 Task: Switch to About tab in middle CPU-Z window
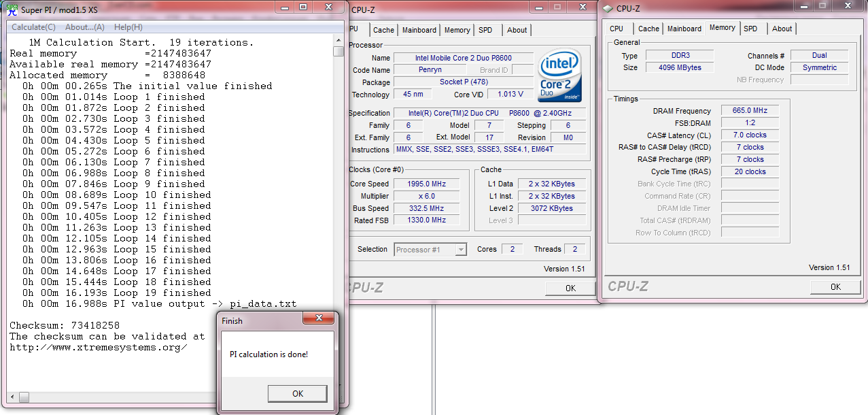517,30
